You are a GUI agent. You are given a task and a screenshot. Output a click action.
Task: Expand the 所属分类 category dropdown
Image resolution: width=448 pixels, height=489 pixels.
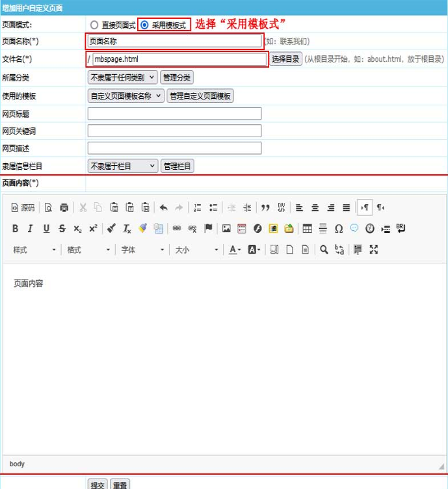pyautogui.click(x=122, y=77)
